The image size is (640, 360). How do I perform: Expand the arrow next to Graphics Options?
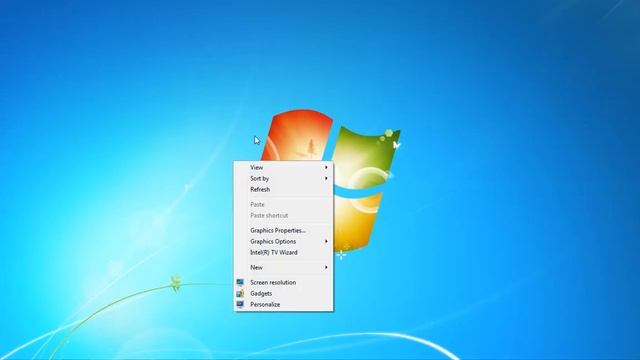pos(326,242)
